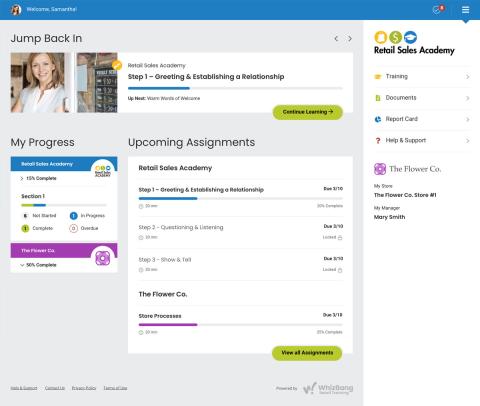Open the Contact Us footer link
480x406 pixels.
pyautogui.click(x=55, y=388)
